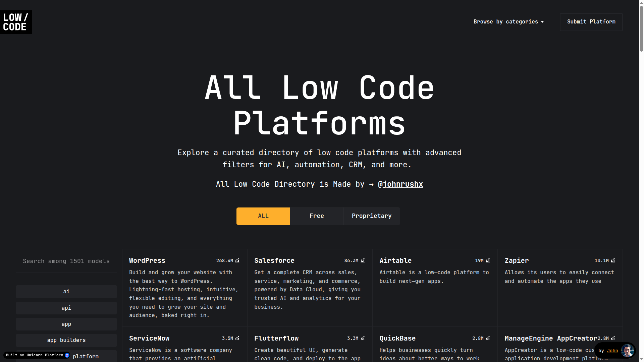Click the ServiceNow traffic chart icon

coord(237,338)
